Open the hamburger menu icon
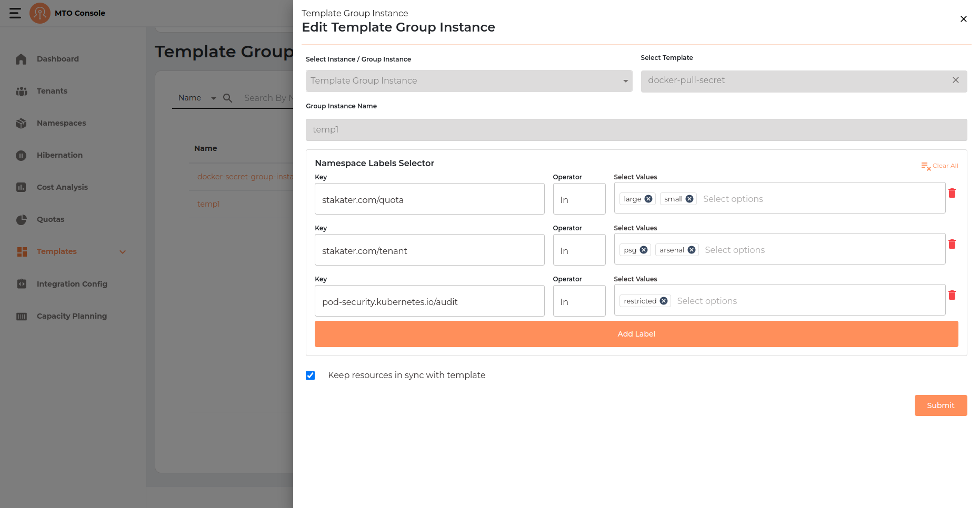 (x=15, y=13)
